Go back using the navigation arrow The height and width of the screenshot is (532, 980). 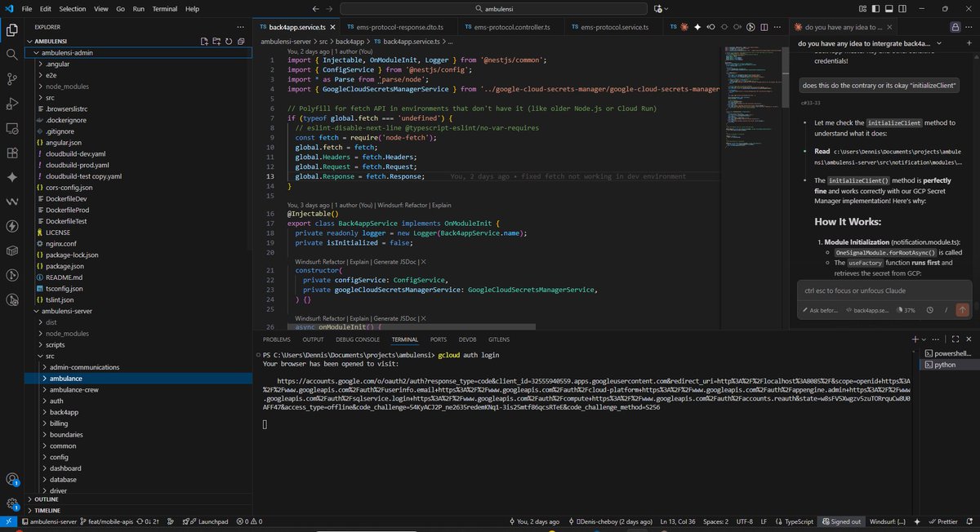tap(316, 8)
